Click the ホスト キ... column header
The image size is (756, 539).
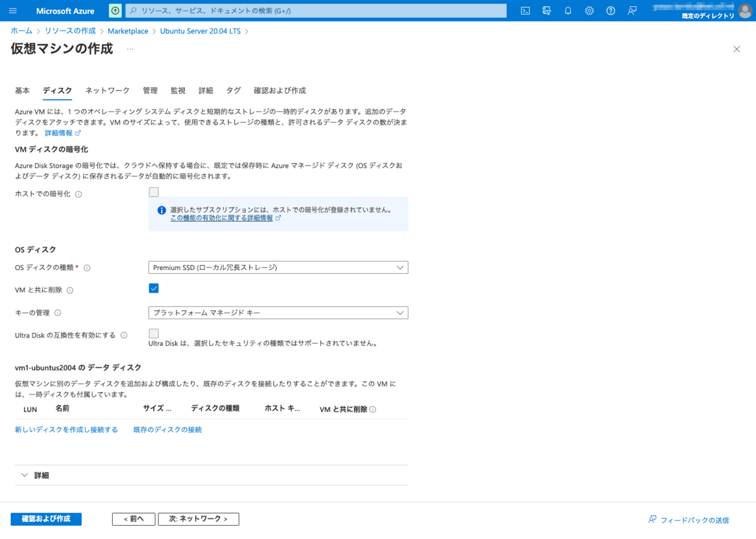coord(283,409)
